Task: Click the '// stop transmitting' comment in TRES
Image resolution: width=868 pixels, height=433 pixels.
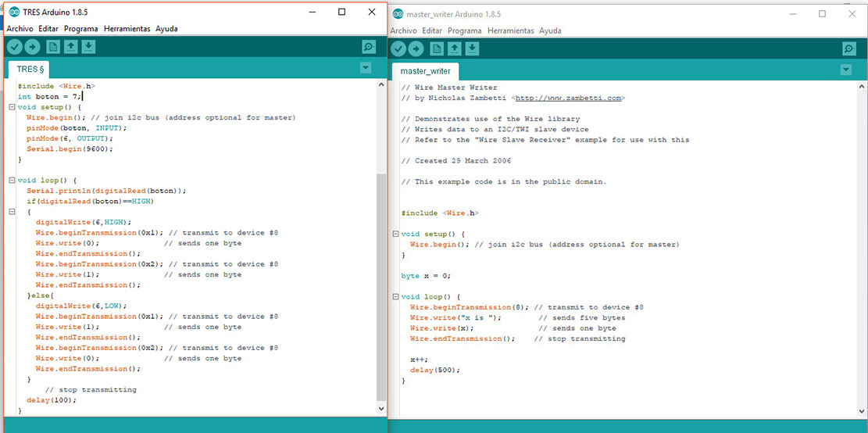Action: (x=91, y=390)
